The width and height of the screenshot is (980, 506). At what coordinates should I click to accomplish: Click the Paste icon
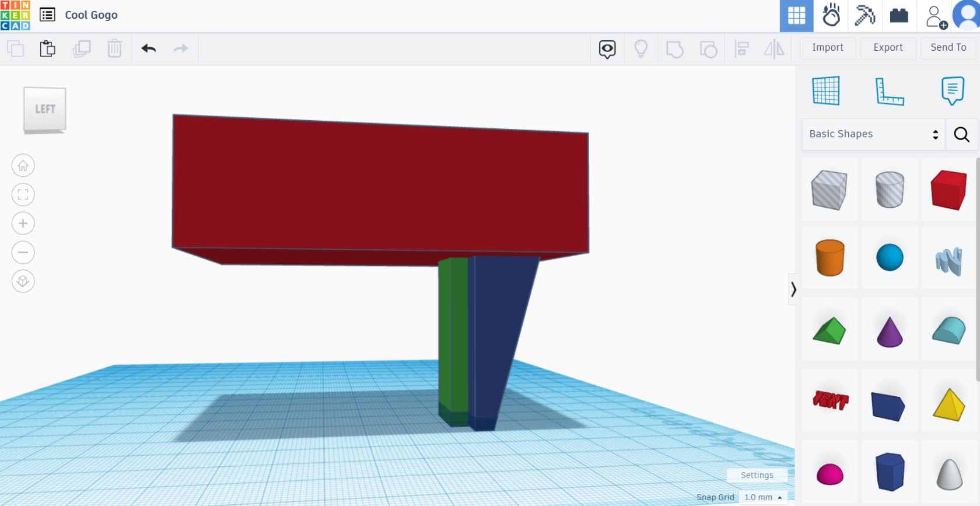tap(48, 48)
